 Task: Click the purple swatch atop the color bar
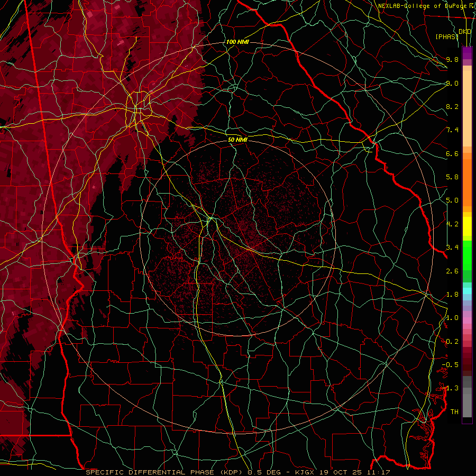tap(467, 53)
